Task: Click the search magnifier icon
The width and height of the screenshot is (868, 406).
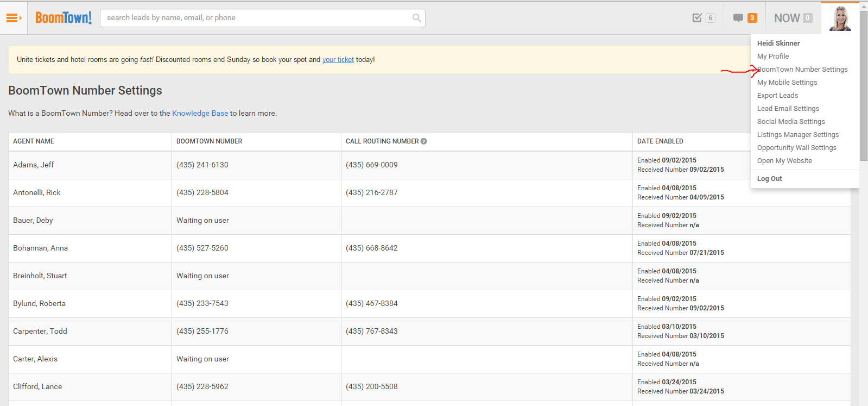Action: tap(416, 18)
